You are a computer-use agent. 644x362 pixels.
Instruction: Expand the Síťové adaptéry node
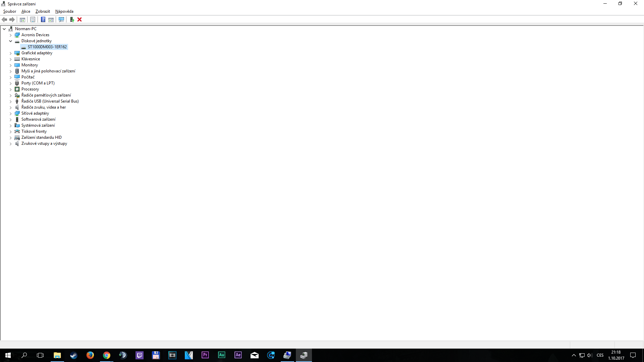[x=10, y=113]
